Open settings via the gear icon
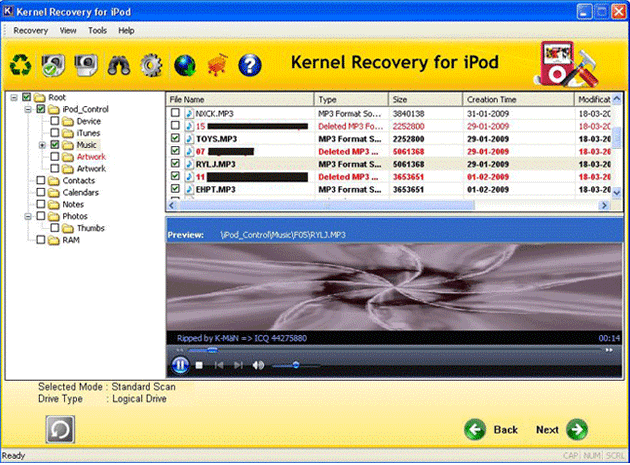The height and width of the screenshot is (465, 630). pyautogui.click(x=151, y=65)
